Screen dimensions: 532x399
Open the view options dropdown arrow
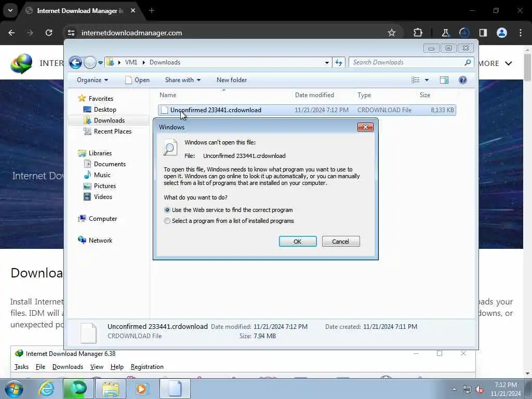[x=427, y=80]
